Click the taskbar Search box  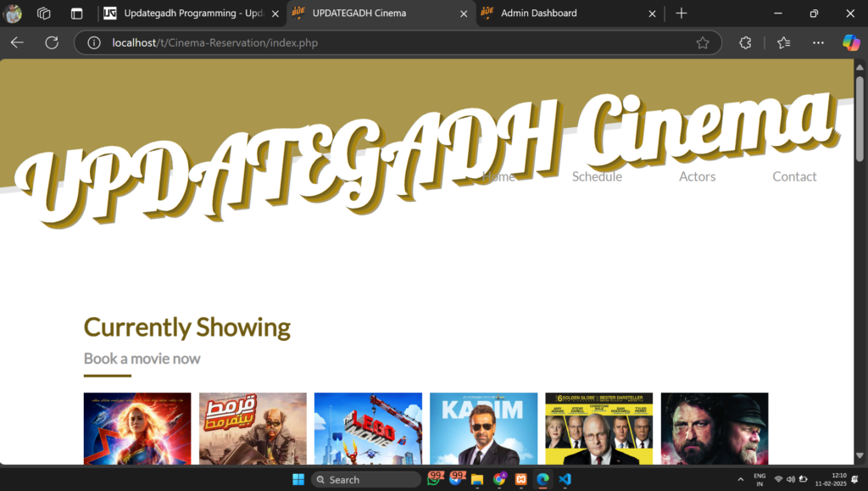pos(366,479)
